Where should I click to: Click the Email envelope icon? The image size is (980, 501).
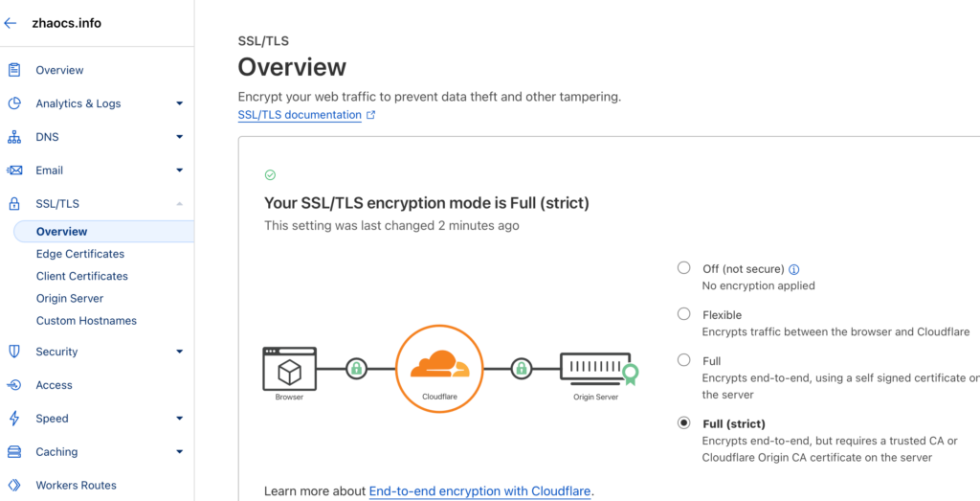(x=13, y=171)
